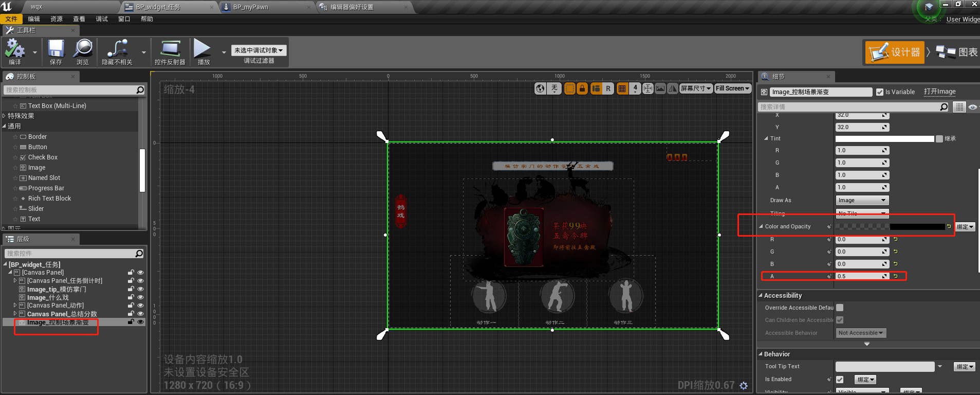The width and height of the screenshot is (980, 395).
Task: Switch to the 设计器 (Designer) mode
Action: tap(895, 52)
